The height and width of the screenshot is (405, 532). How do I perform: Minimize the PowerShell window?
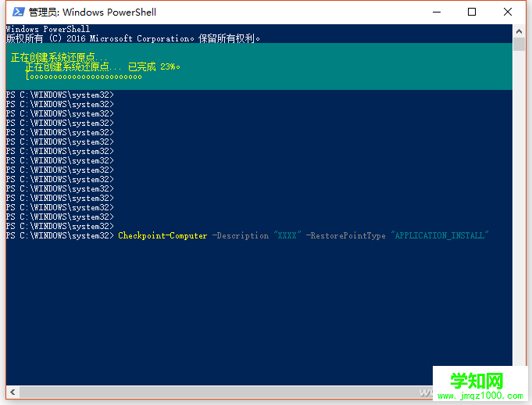click(437, 13)
